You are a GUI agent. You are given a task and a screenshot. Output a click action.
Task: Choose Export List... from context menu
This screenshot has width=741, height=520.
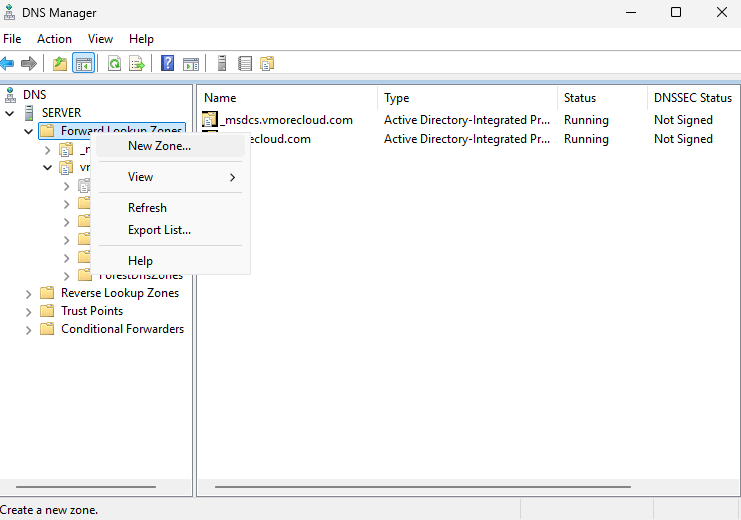click(170, 230)
